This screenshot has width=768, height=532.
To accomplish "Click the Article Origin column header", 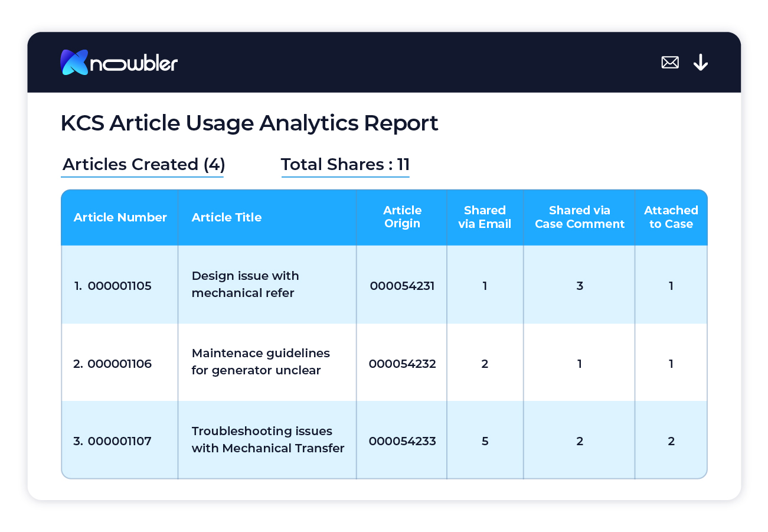I will 402,217.
